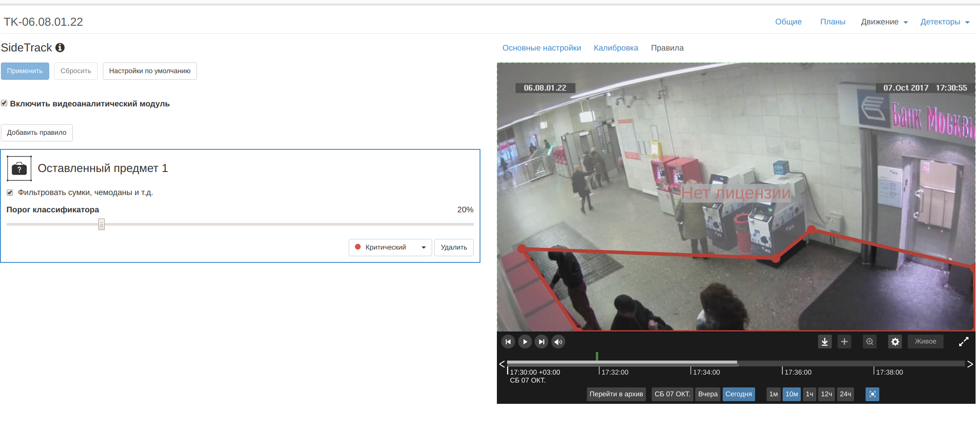Delete the rule with Удалить
This screenshot has width=980, height=422.
tap(454, 247)
